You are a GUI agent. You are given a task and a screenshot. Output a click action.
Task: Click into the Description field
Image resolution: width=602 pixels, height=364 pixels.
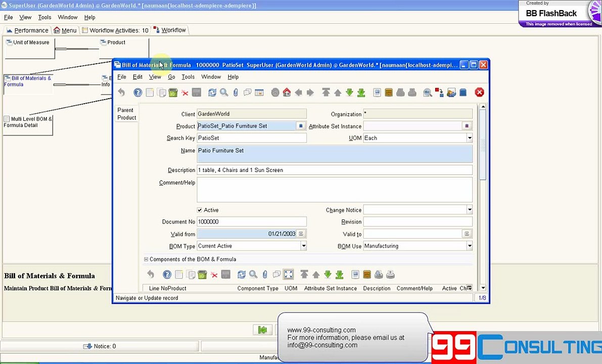(x=335, y=170)
